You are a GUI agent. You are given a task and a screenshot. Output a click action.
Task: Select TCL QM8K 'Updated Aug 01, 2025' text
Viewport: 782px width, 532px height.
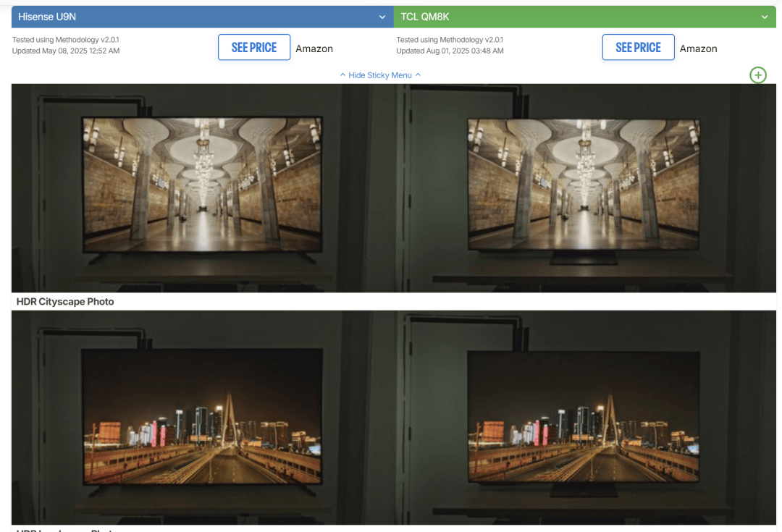coord(450,51)
